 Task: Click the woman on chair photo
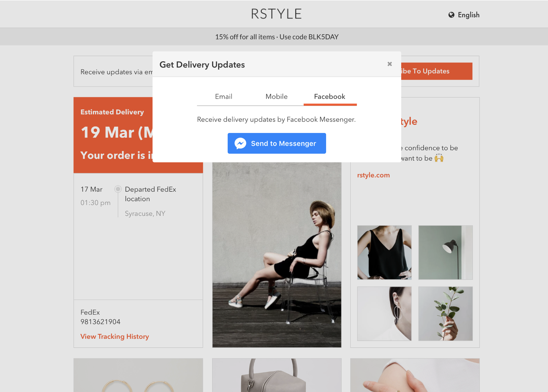coord(277,255)
